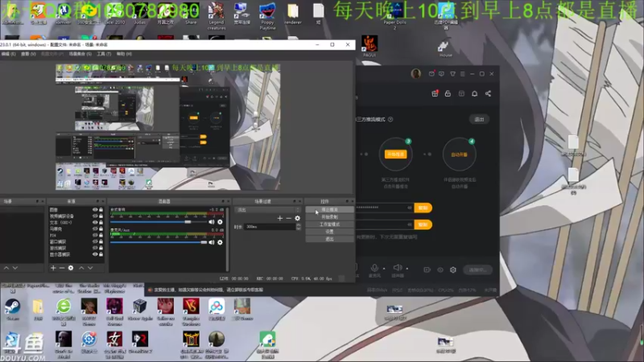644x362 pixels.
Task: Open hamburger menu in Douyu title bar
Action: pyautogui.click(x=462, y=74)
